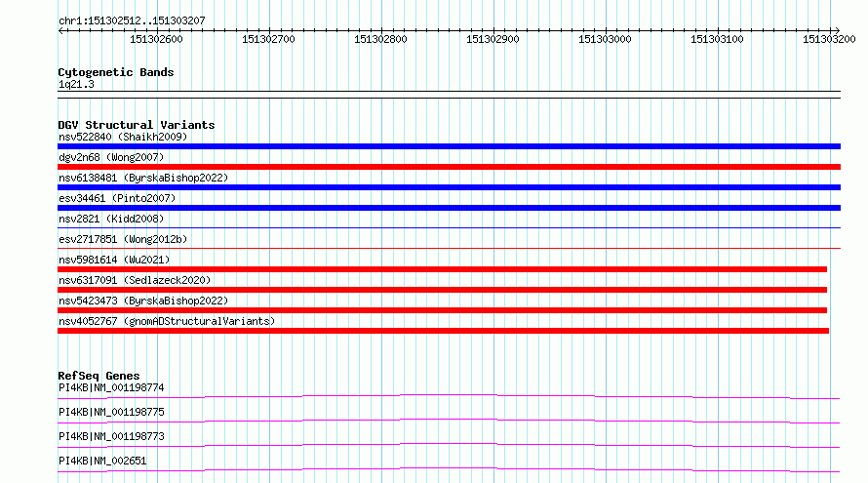This screenshot has height=483, width=868.
Task: Click the red bar for dgv2n68
Action: pyautogui.click(x=449, y=167)
